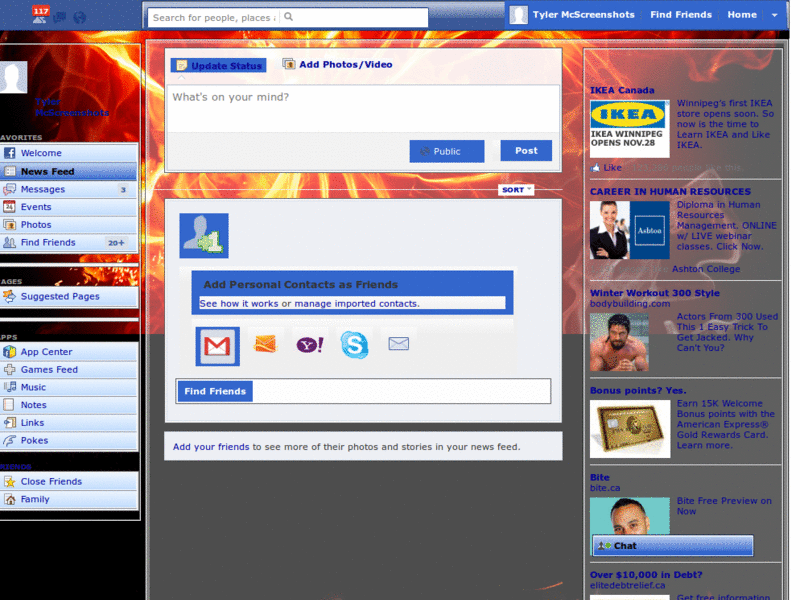Open the Public audience selector
800x600 pixels.
coord(446,151)
